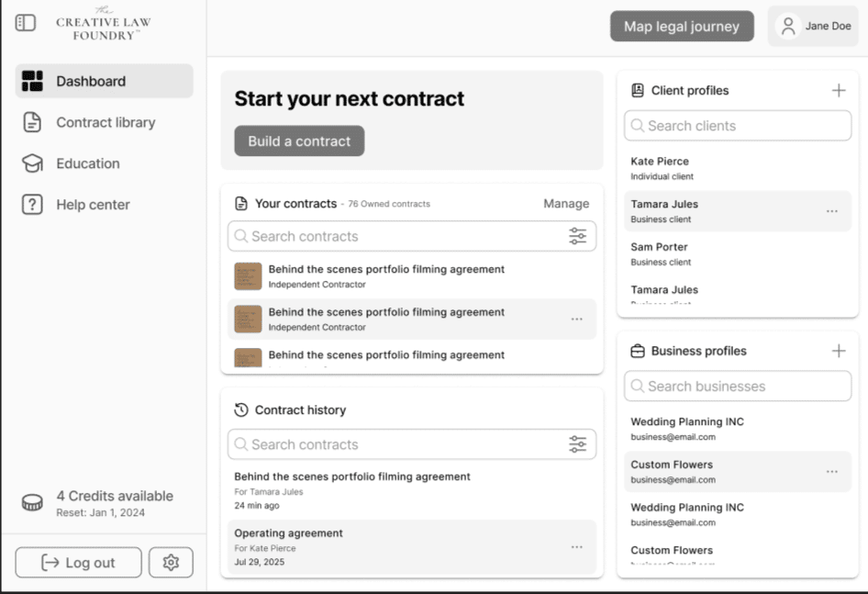Click the credits coin icon

coord(32,503)
